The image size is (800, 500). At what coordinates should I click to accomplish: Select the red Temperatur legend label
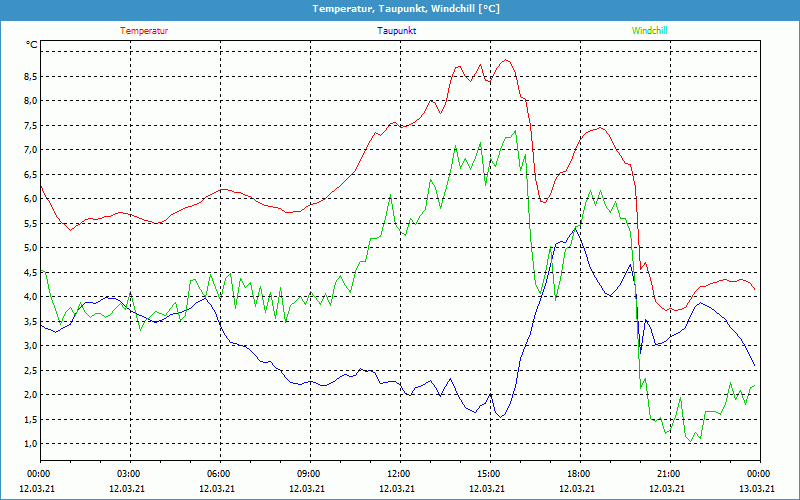point(144,31)
